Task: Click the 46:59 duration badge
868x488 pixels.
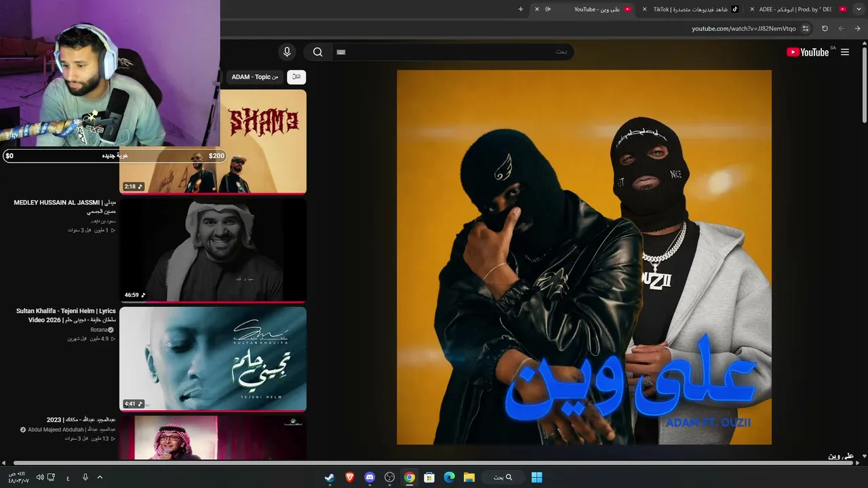Action: click(135, 295)
